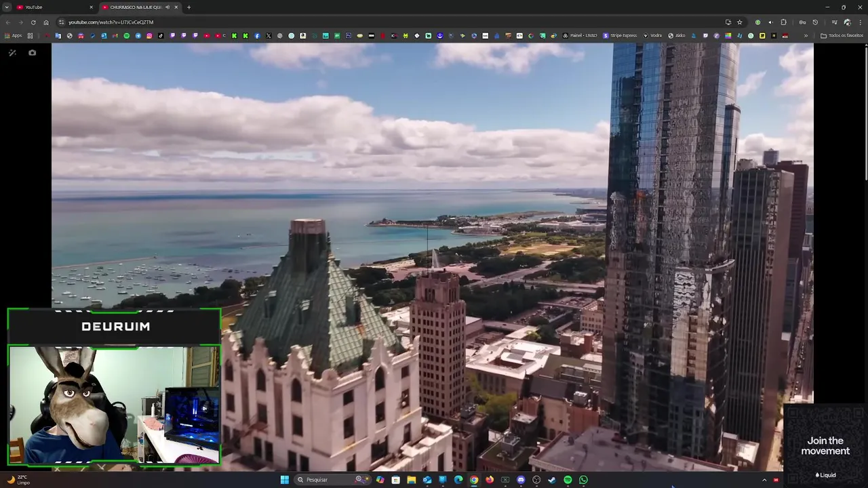
Task: Expand the tab search dropdown
Action: 7,7
